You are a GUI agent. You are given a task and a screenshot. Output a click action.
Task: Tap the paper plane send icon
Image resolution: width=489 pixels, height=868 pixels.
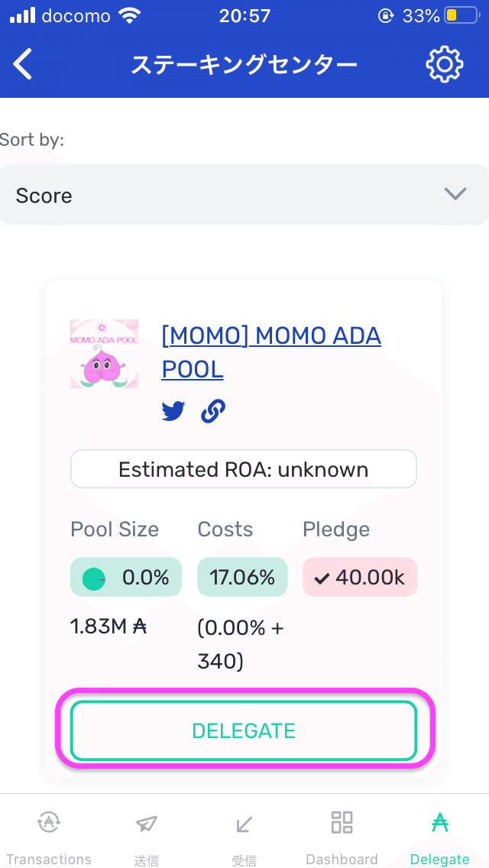click(x=146, y=823)
